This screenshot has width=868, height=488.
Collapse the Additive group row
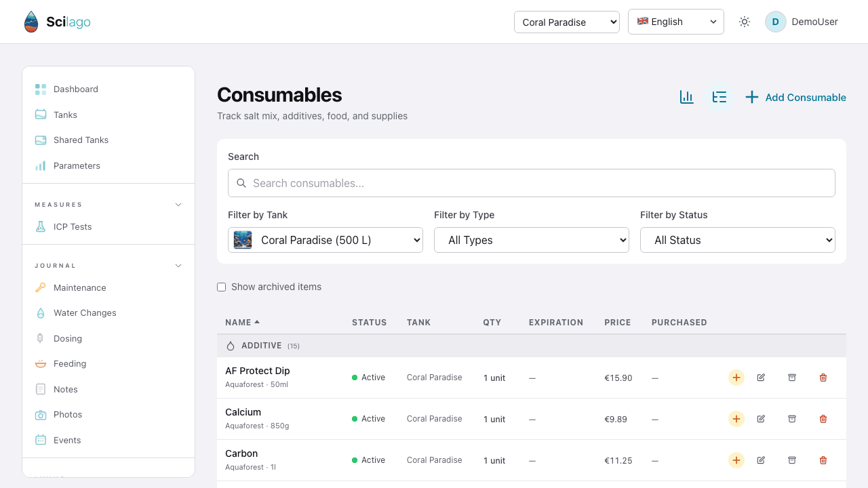point(532,346)
